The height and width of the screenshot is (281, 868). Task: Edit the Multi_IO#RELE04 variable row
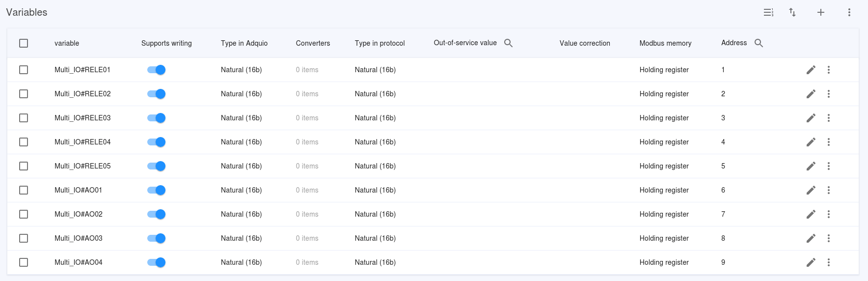point(811,142)
